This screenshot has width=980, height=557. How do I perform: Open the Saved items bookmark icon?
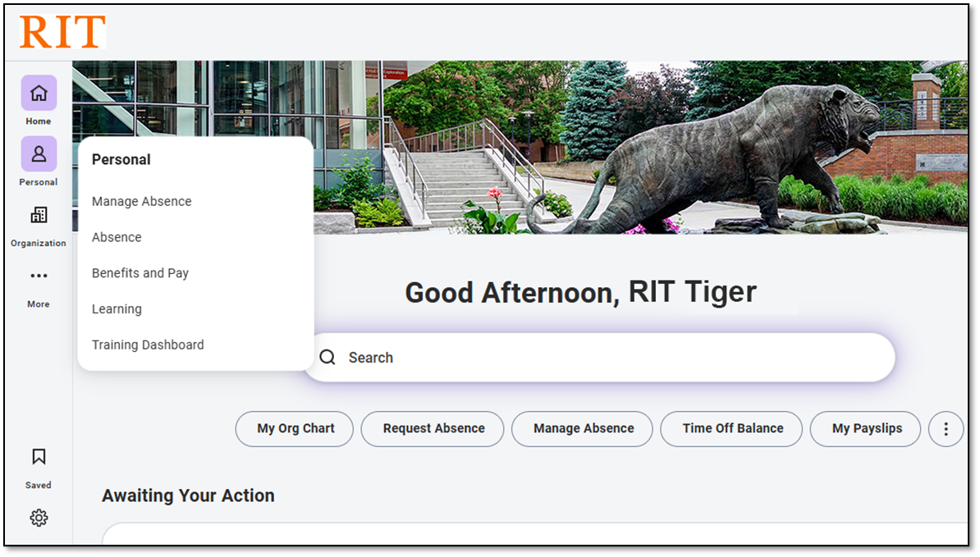click(x=38, y=457)
